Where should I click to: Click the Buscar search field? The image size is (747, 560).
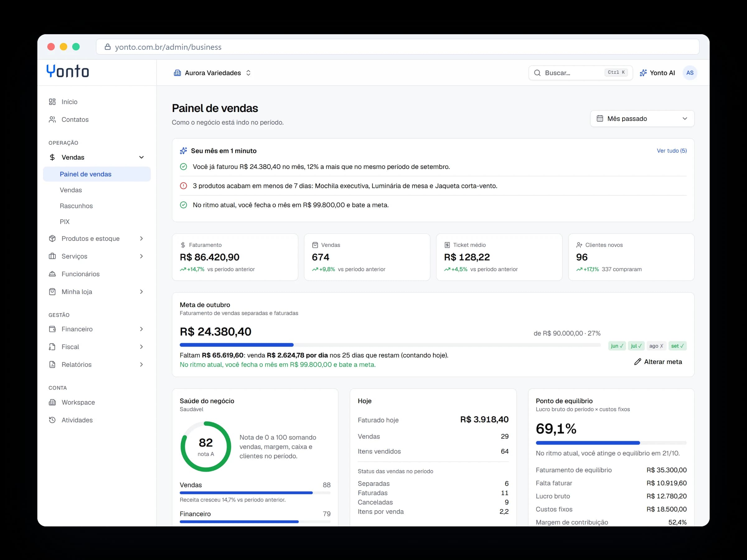580,73
